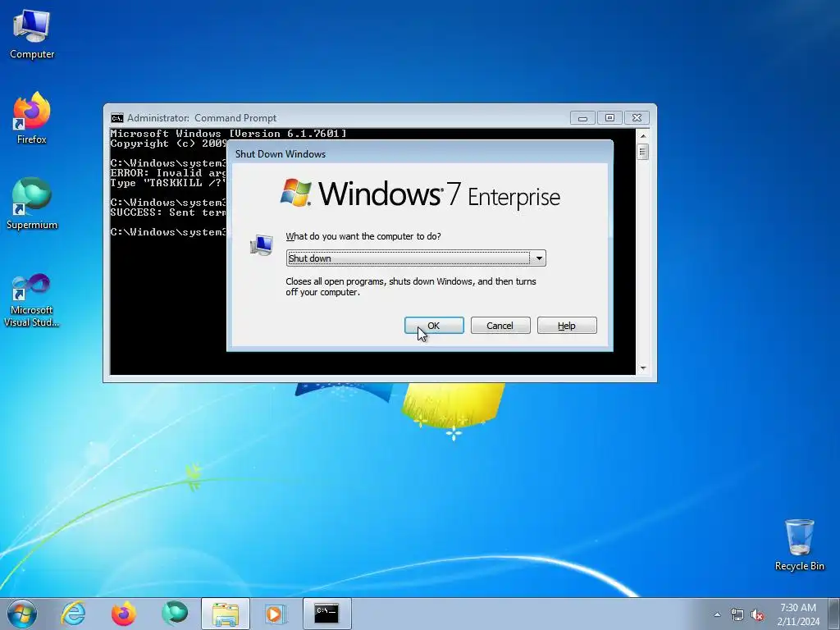Switch to Command Prompt taskbar button
Viewport: 840px width, 630px height.
coord(326,614)
